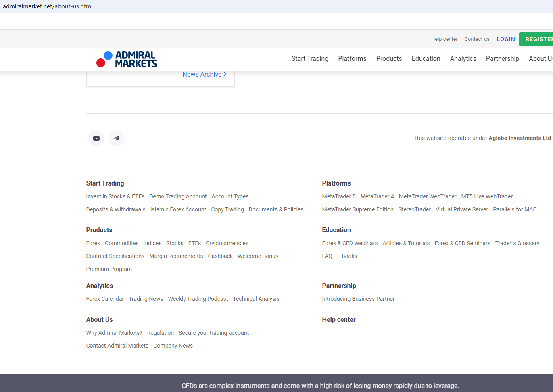Viewport: 553px width, 392px height.
Task: Click the Login button
Action: (506, 39)
